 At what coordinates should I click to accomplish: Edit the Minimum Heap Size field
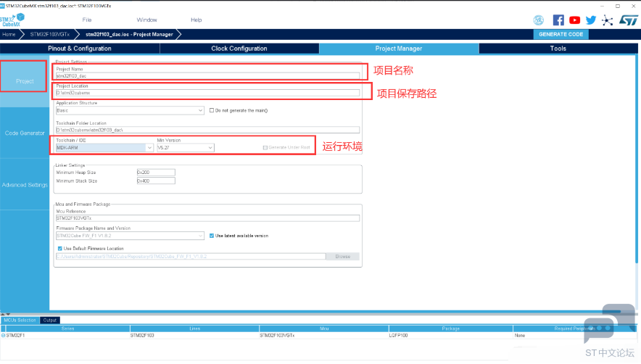tap(156, 172)
